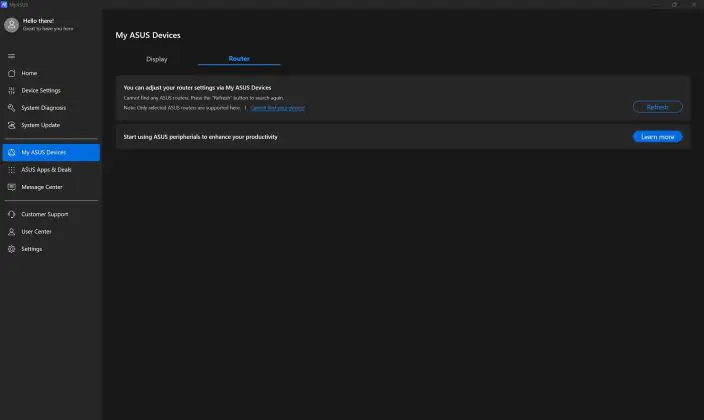The width and height of the screenshot is (704, 420).
Task: Click the hamburger menu icon in sidebar
Action: 12,56
